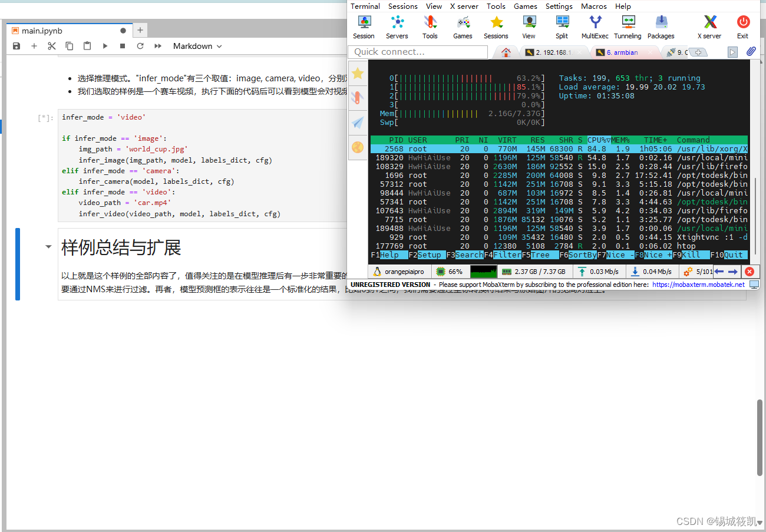
Task: Click F10 Quit in the htop footer
Action: (729, 255)
